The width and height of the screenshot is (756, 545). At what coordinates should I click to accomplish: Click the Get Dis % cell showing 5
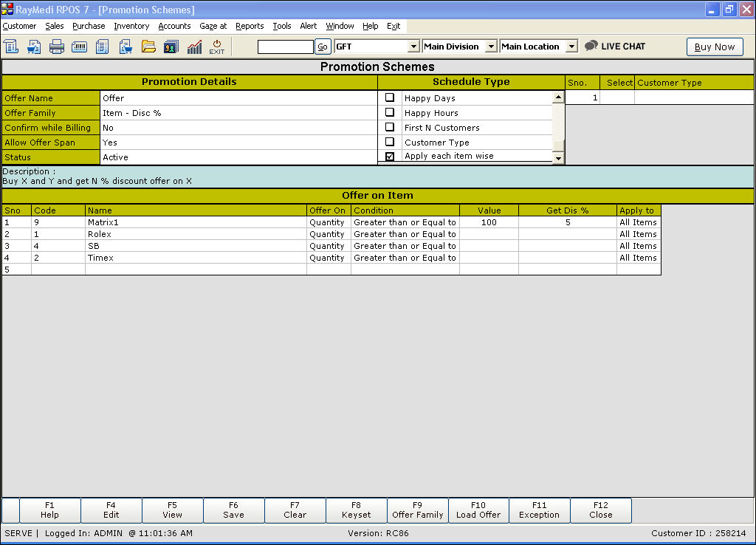click(568, 222)
